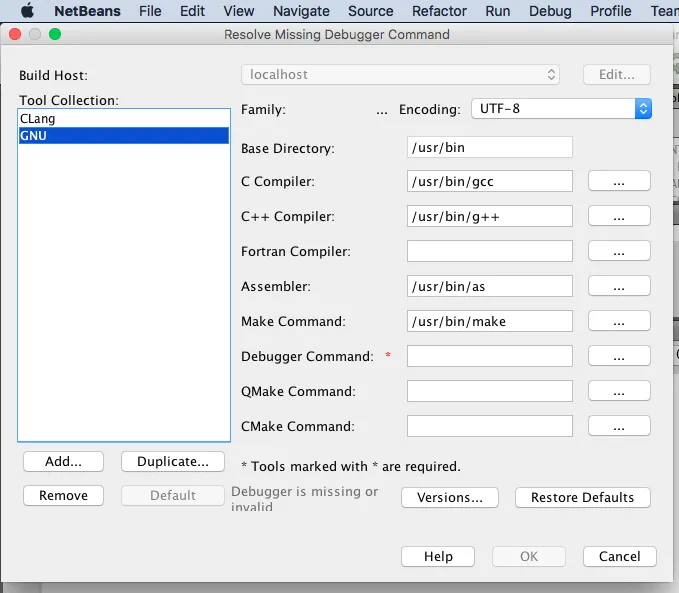Click the Assembler path field
Screen dimensions: 679x593
489,286
